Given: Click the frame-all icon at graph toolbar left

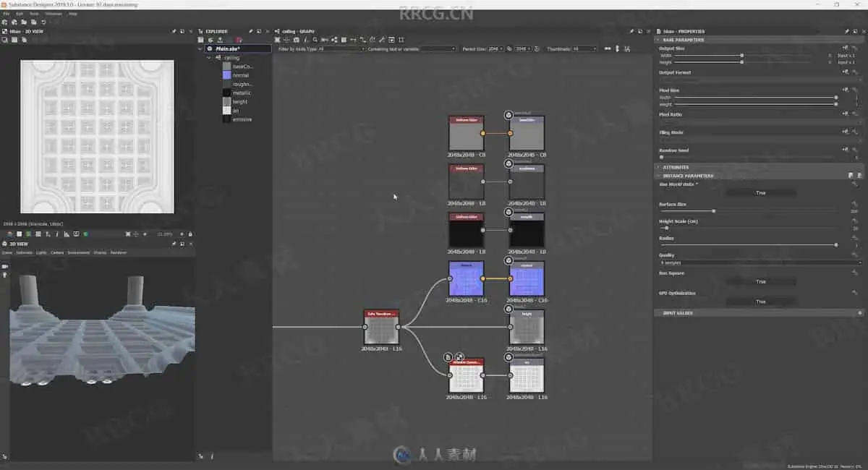Looking at the screenshot, I should click(277, 40).
